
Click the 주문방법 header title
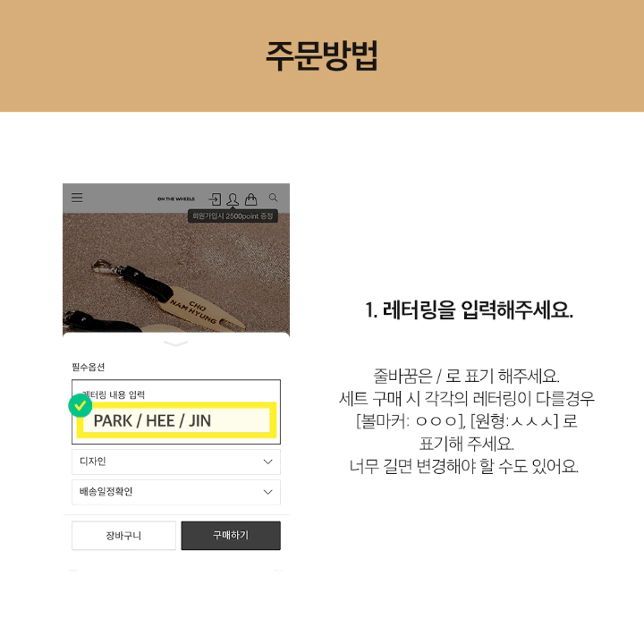(x=322, y=55)
